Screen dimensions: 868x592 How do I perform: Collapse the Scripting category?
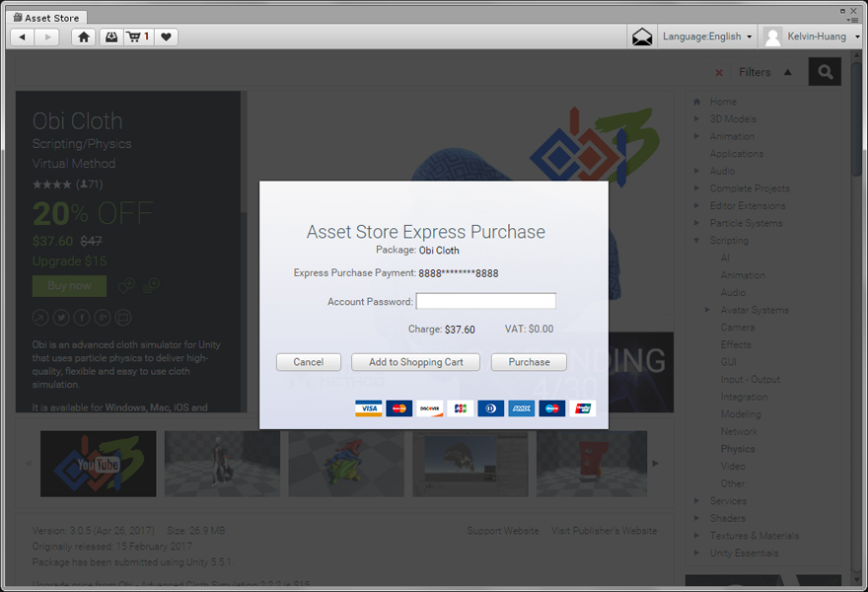click(697, 241)
